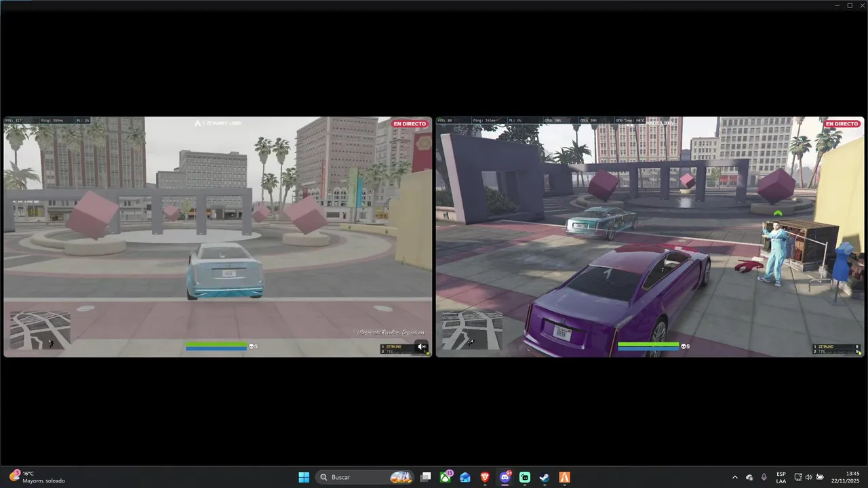Open the Xbox app in the taskbar

pyautogui.click(x=446, y=477)
